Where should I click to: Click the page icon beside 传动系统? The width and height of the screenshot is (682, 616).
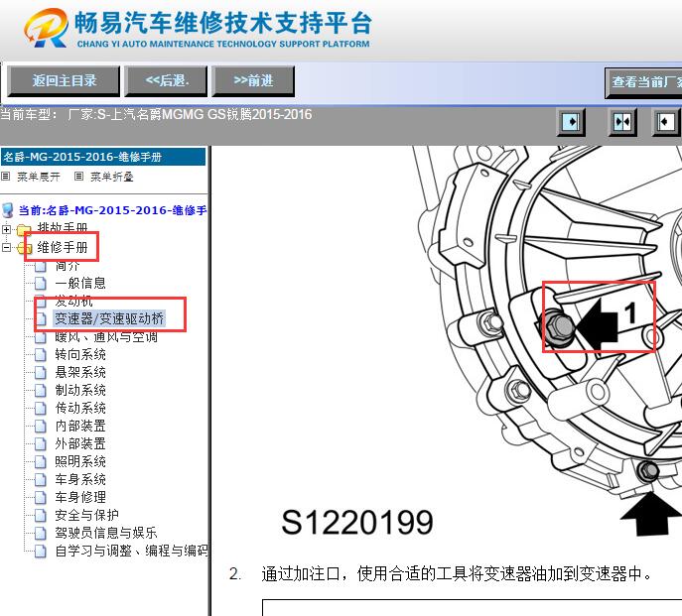pyautogui.click(x=40, y=409)
